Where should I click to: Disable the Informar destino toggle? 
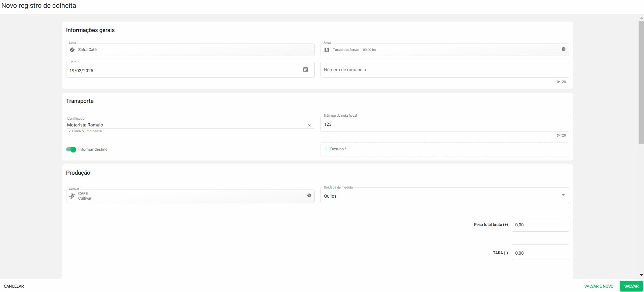tap(71, 149)
